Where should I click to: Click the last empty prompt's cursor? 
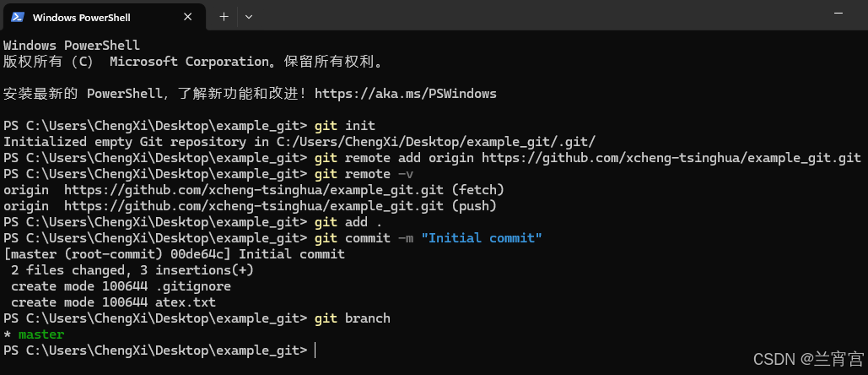315,351
